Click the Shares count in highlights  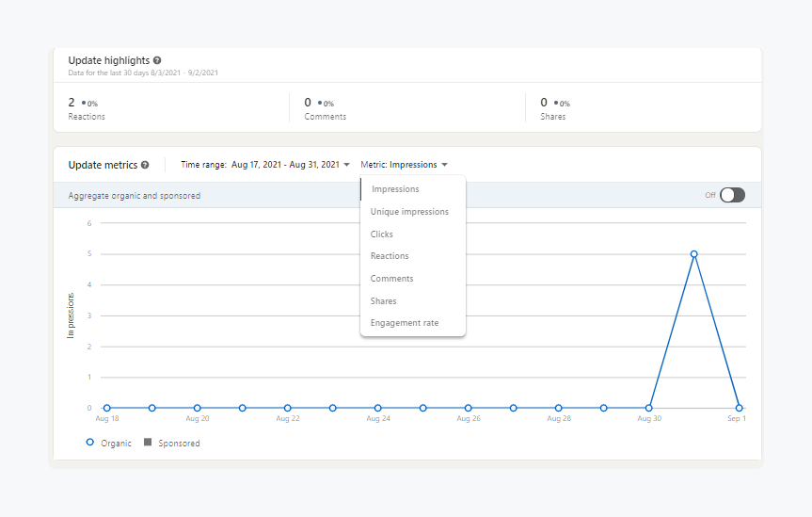544,103
